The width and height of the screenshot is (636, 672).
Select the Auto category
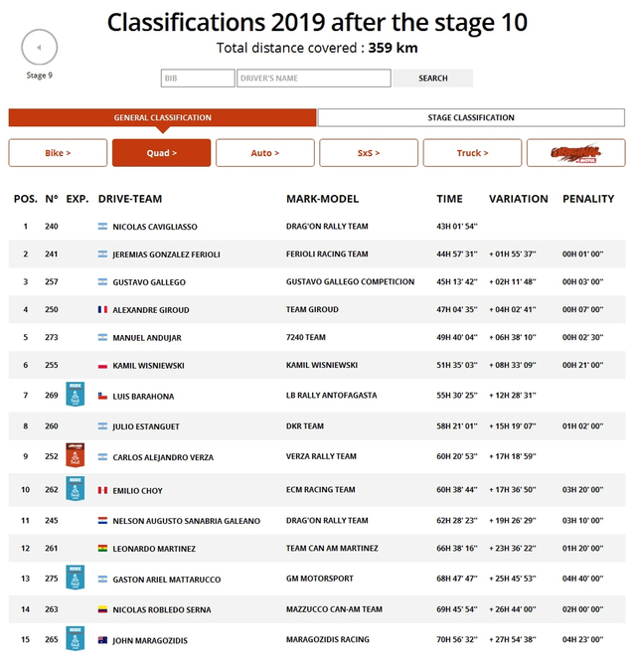[264, 153]
